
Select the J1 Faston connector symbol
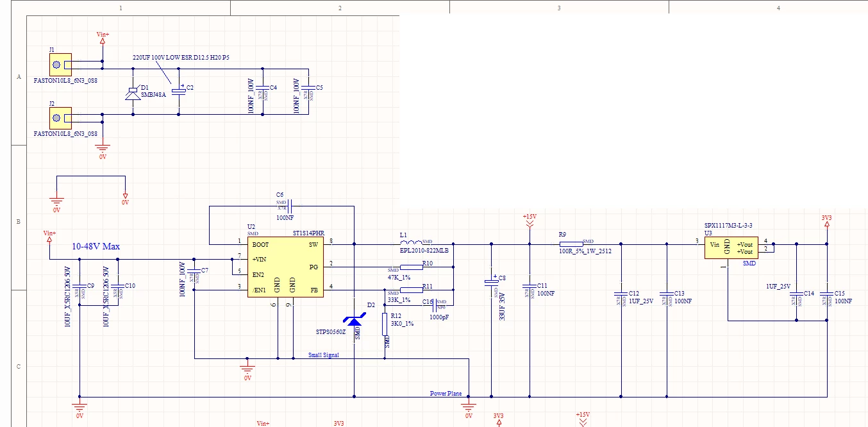pyautogui.click(x=60, y=65)
